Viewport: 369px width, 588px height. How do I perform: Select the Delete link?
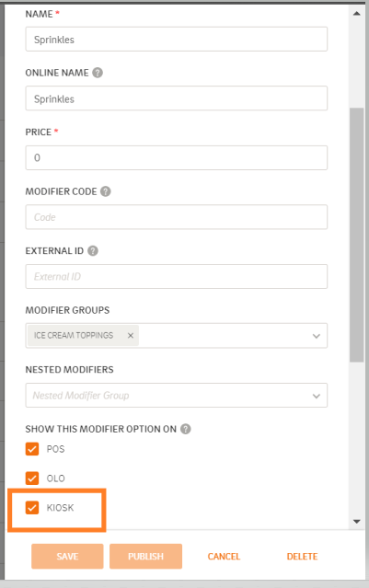(x=302, y=556)
